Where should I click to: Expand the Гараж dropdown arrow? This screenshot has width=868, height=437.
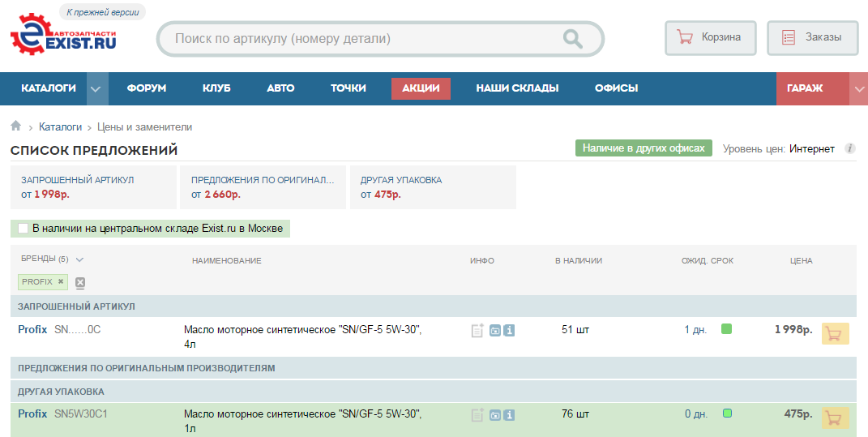[858, 88]
